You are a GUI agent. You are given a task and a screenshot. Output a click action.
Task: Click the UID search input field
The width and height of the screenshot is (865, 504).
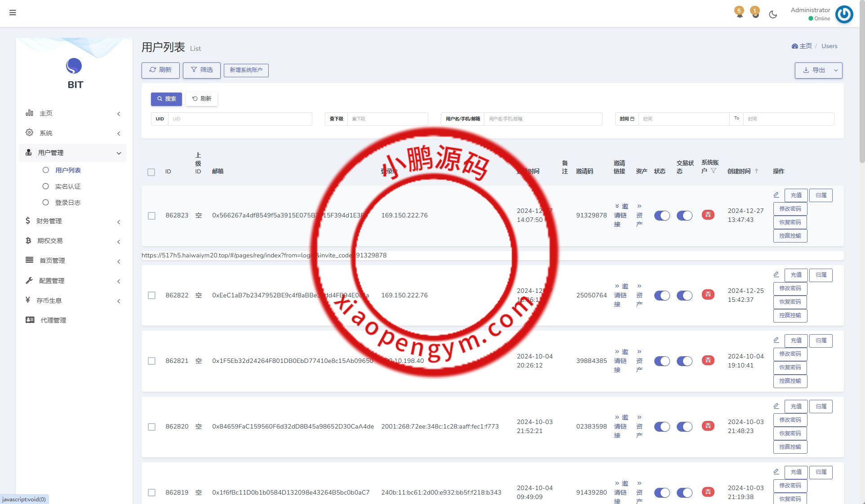click(240, 119)
